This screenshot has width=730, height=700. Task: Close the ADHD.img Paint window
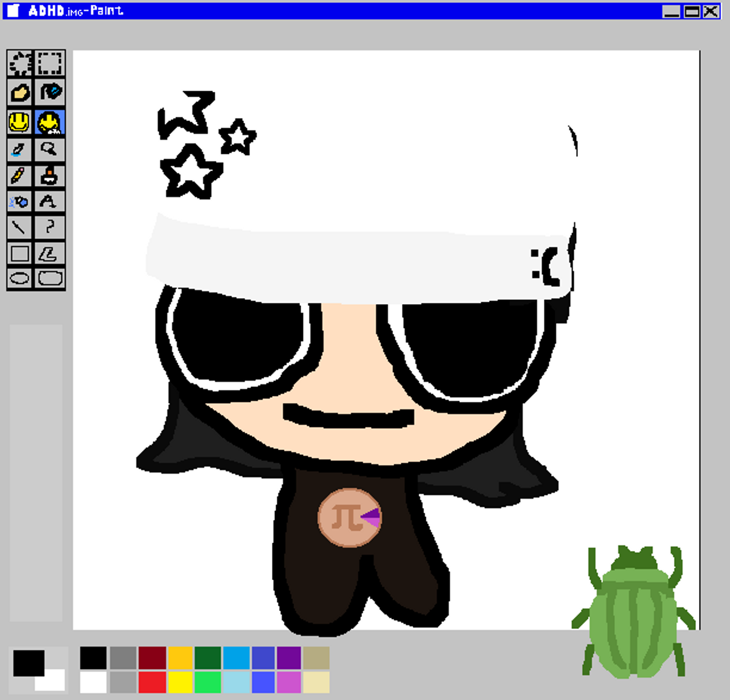click(711, 11)
